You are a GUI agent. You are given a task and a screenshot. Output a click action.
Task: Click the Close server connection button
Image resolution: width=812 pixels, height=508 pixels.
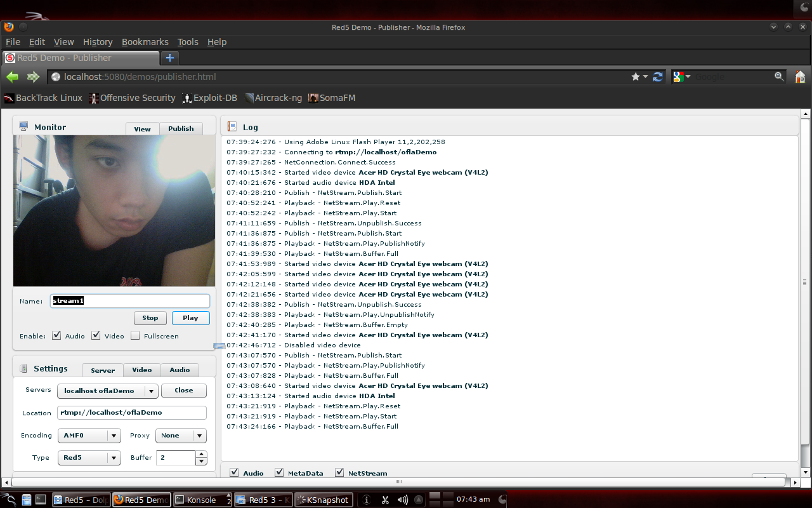(184, 391)
